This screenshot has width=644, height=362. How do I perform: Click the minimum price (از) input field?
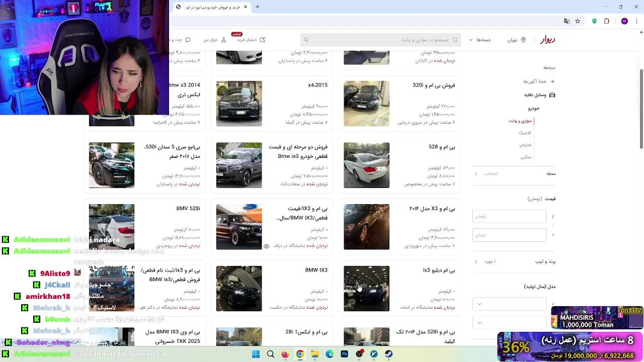pos(509,216)
